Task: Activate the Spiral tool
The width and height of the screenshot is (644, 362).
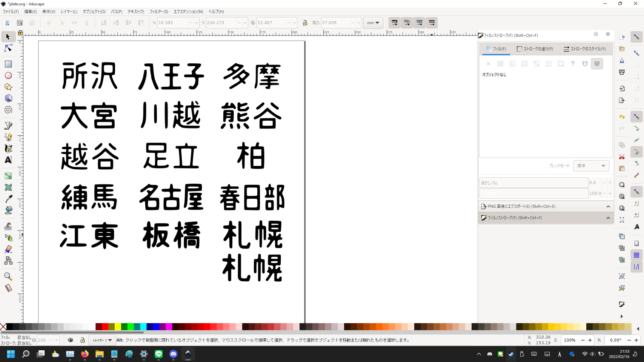Action: click(x=8, y=110)
